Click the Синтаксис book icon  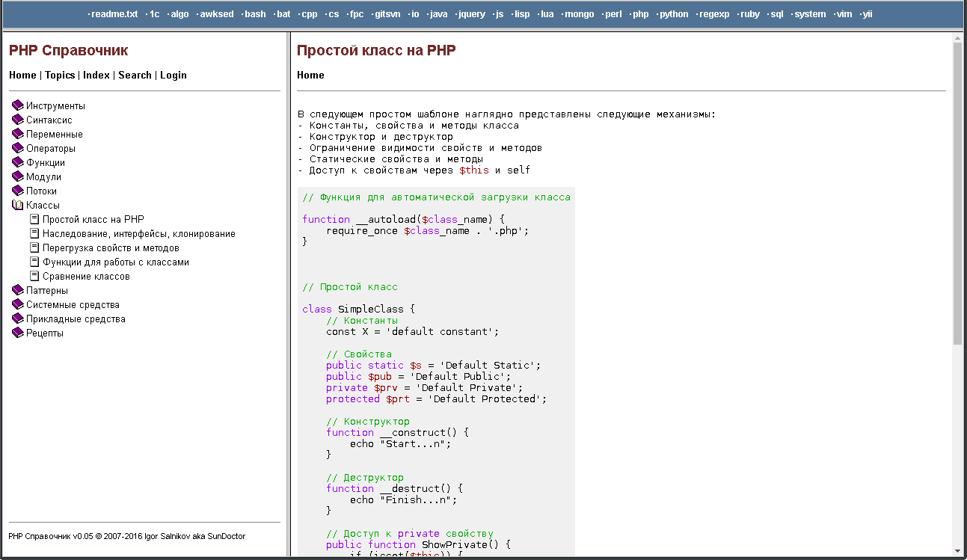(x=16, y=120)
